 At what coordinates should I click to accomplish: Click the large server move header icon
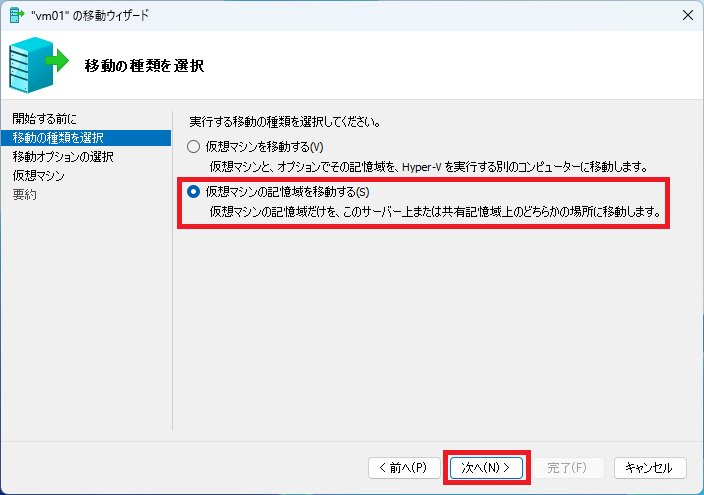point(38,65)
